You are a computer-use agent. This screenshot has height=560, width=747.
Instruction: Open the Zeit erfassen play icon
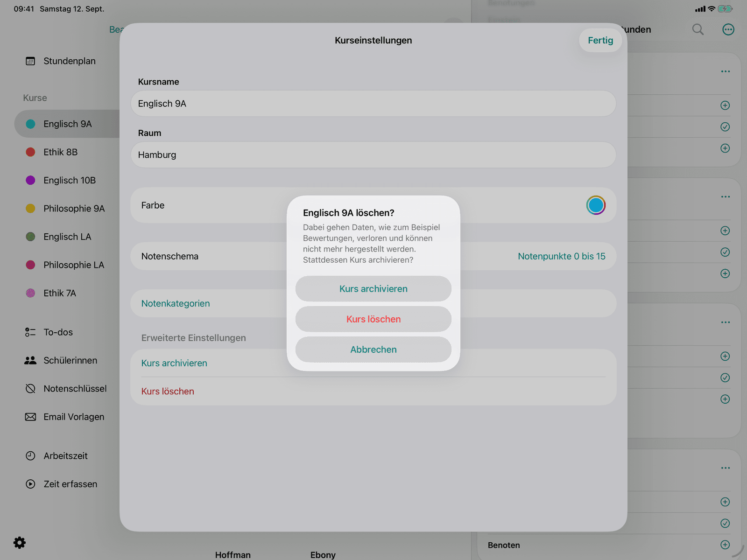[30, 484]
